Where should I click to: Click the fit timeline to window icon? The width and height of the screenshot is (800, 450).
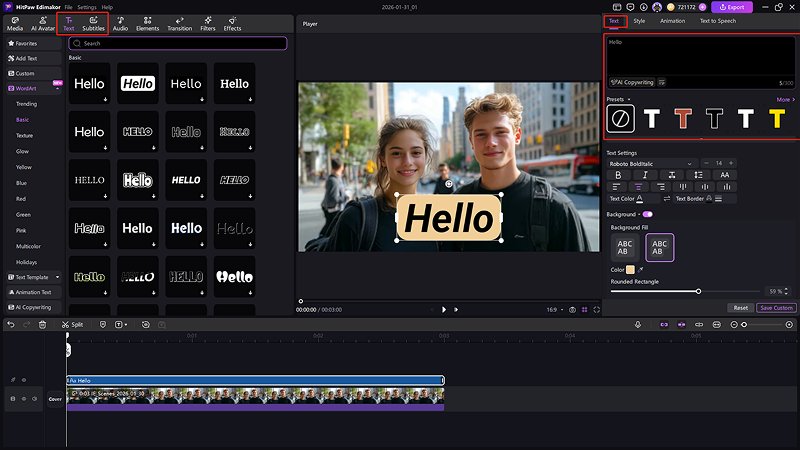point(717,324)
